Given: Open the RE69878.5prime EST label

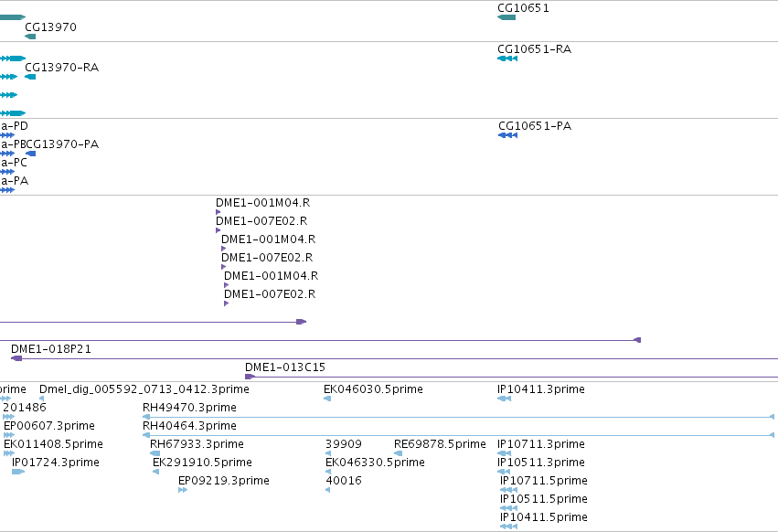Looking at the screenshot, I should [x=440, y=443].
